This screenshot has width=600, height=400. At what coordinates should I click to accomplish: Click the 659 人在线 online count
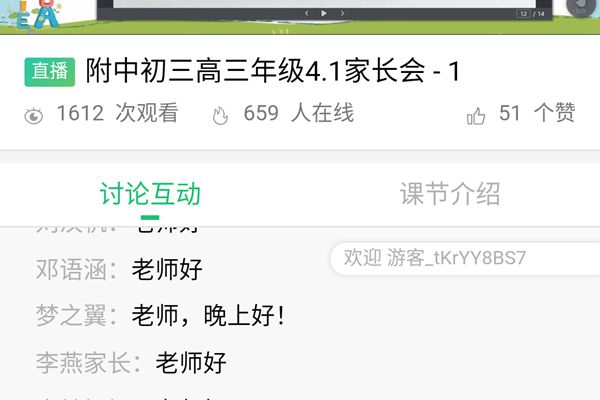pos(298,113)
